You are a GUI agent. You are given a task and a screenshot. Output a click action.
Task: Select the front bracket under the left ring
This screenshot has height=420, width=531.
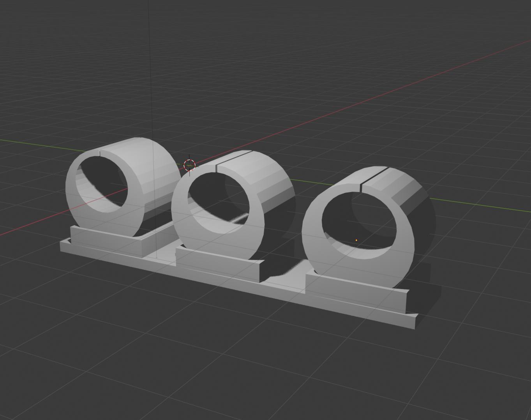coord(105,240)
